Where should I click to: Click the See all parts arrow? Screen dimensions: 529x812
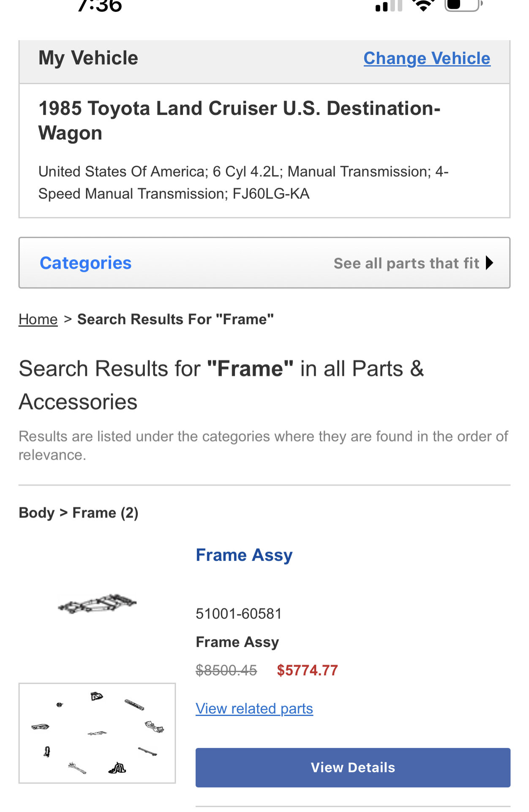[489, 263]
